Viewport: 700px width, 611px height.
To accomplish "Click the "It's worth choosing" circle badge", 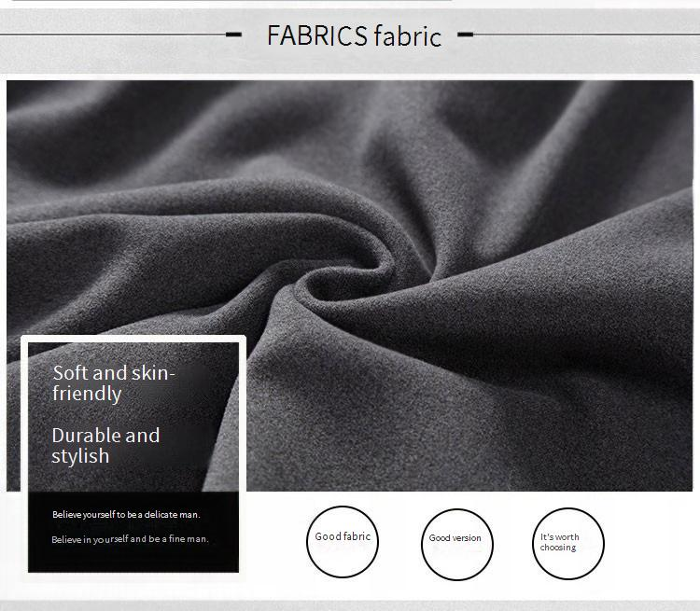I will point(568,544).
